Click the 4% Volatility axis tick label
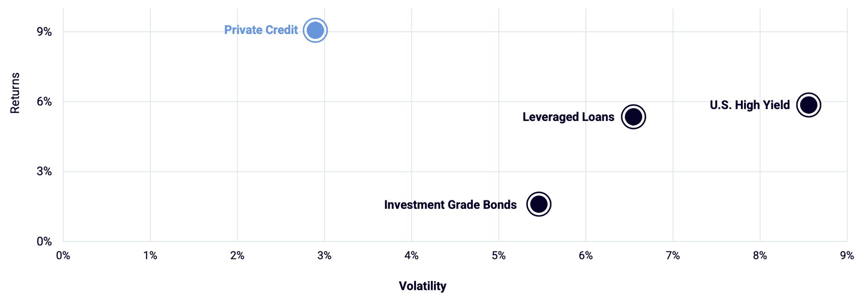The image size is (868, 302). click(x=411, y=256)
